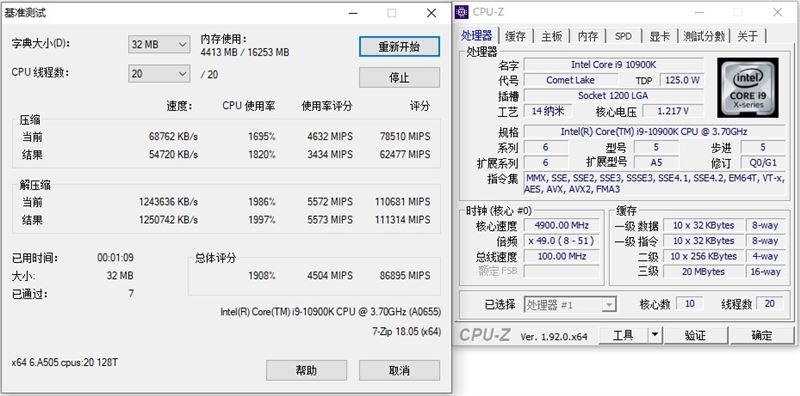800x396 pixels.
Task: Click the 扩展型号 field A5
Action: (656, 162)
